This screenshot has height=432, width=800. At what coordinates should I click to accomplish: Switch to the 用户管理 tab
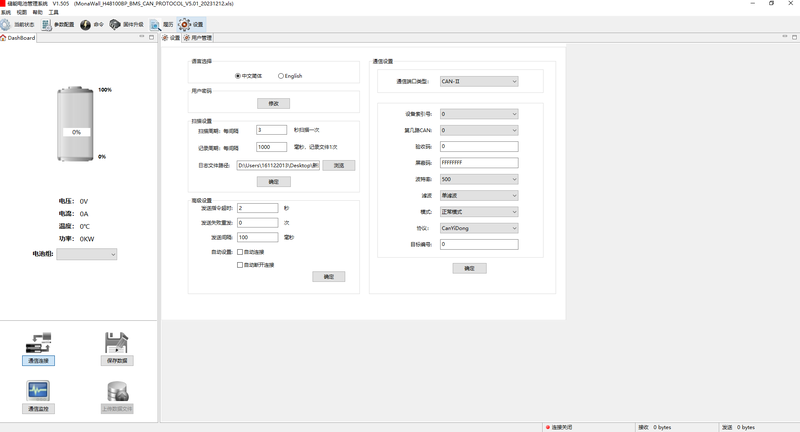[201, 38]
